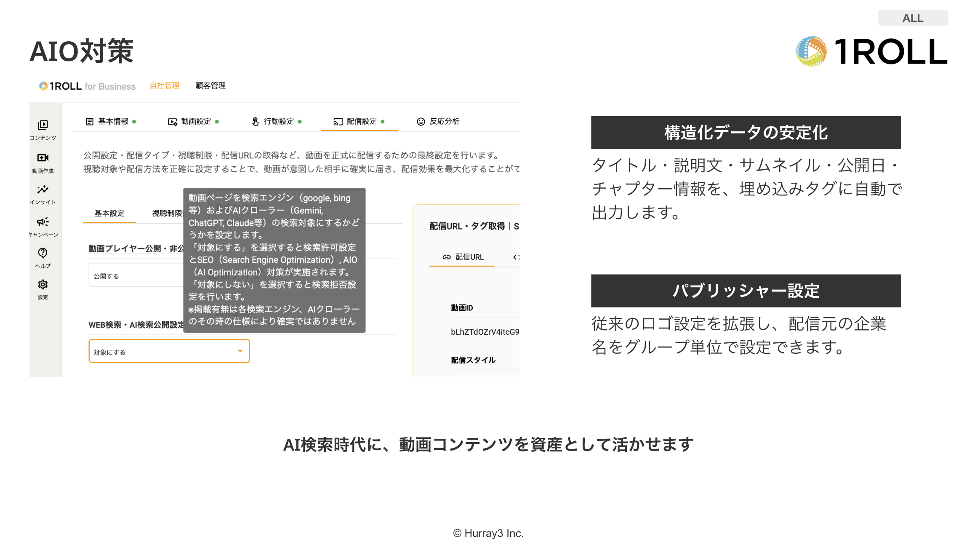Image resolution: width=980 pixels, height=550 pixels.
Task: Click the 1ROLL for Business logo
Action: pyautogui.click(x=88, y=86)
